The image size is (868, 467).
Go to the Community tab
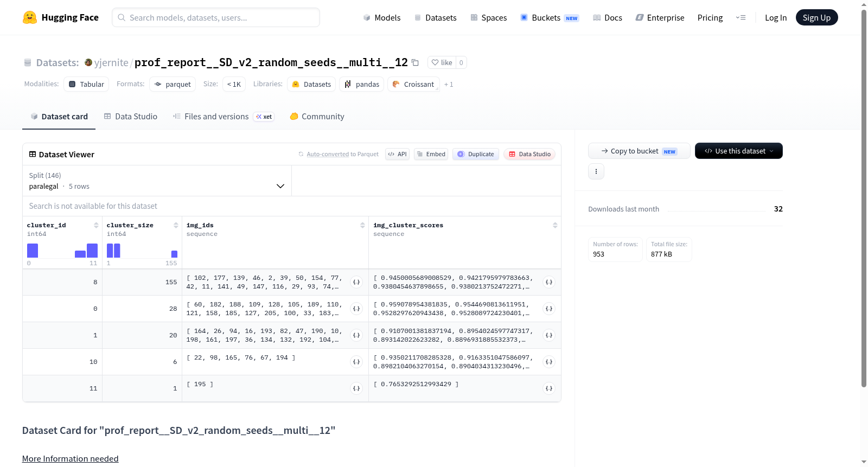[x=317, y=116]
